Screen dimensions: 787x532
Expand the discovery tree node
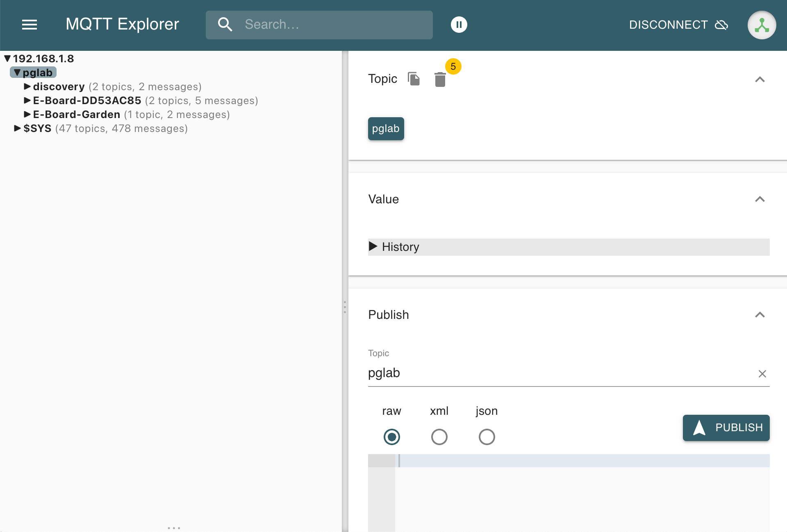click(27, 86)
